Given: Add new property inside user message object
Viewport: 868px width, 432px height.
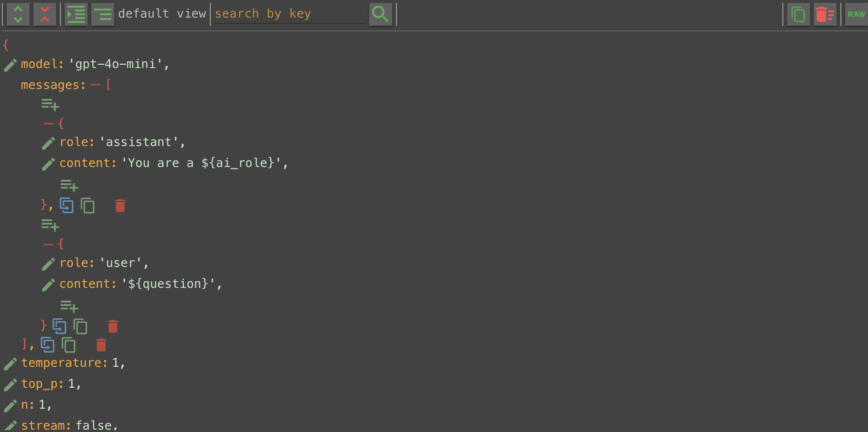Looking at the screenshot, I should point(69,306).
